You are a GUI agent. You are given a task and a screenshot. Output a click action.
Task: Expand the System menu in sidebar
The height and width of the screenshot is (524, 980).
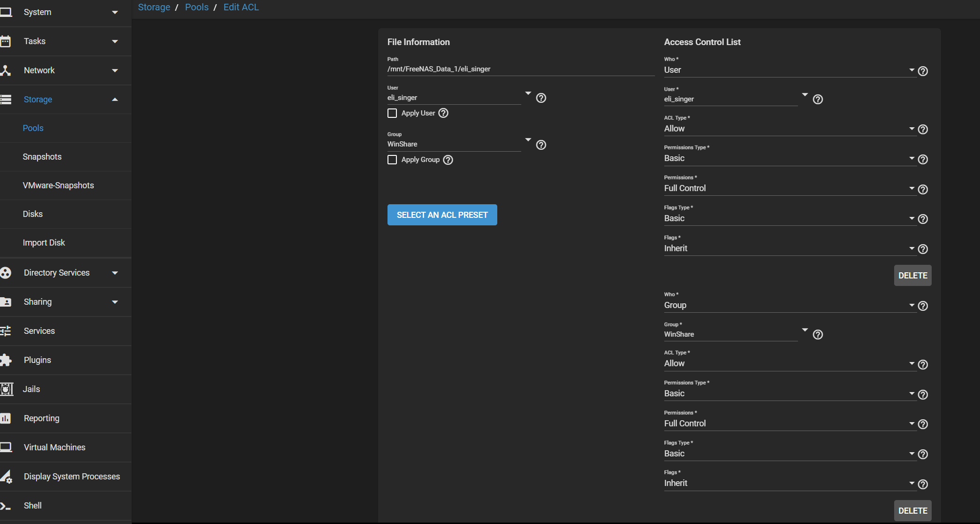click(x=66, y=12)
